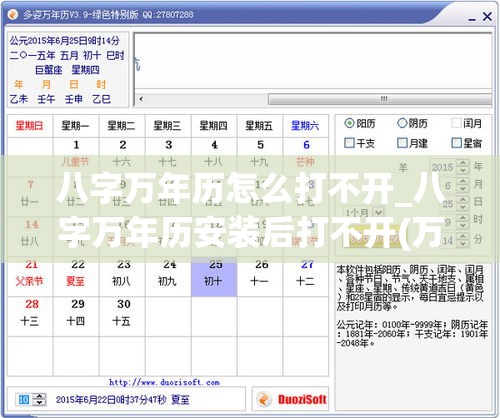Click the 星期三 column header

(x=168, y=126)
